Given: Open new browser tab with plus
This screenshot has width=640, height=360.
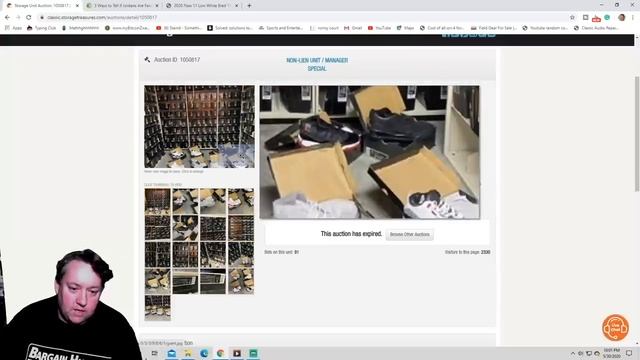Looking at the screenshot, I should (x=249, y=6).
